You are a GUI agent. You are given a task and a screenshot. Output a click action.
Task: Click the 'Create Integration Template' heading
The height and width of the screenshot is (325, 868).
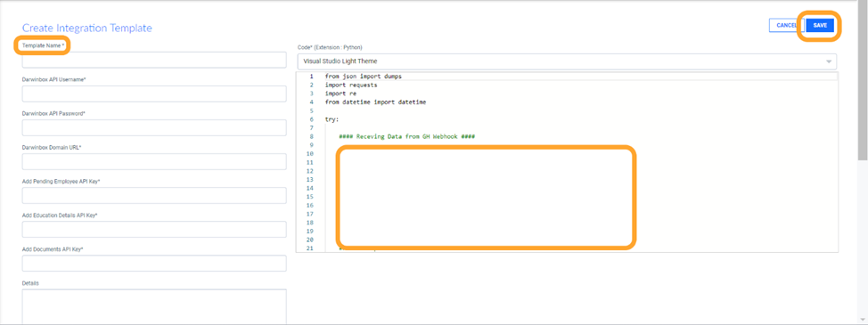(x=87, y=28)
